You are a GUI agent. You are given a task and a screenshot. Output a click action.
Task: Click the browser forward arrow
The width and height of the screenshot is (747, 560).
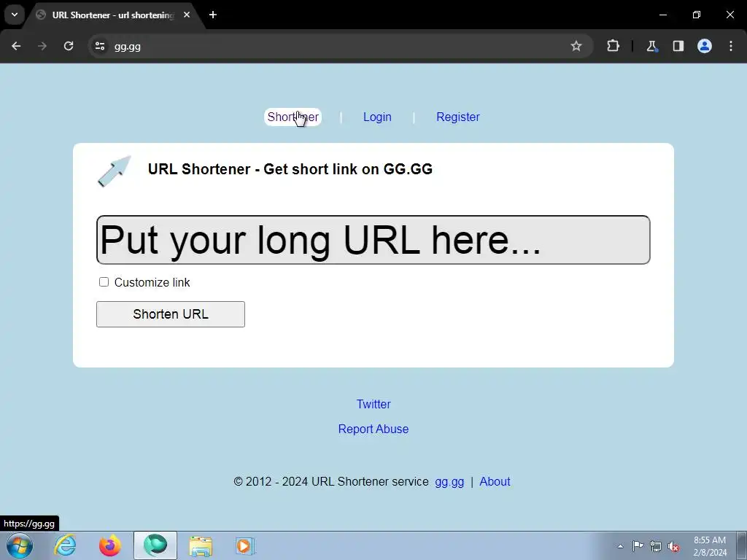(x=42, y=46)
